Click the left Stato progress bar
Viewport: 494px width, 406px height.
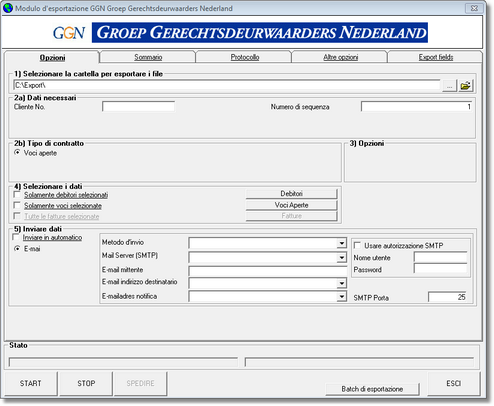pos(123,362)
